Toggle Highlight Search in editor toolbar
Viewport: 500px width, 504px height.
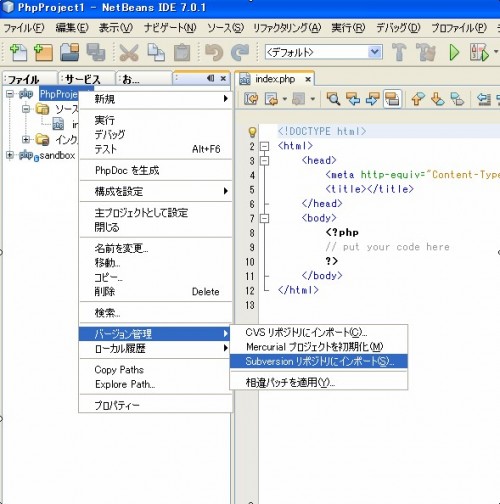[392, 99]
